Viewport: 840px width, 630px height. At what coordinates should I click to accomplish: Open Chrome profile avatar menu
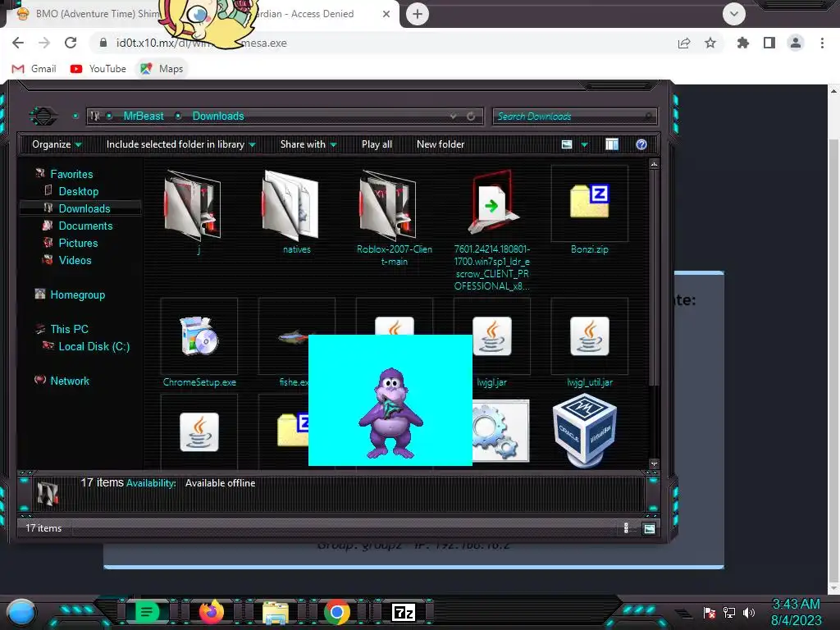pos(796,43)
